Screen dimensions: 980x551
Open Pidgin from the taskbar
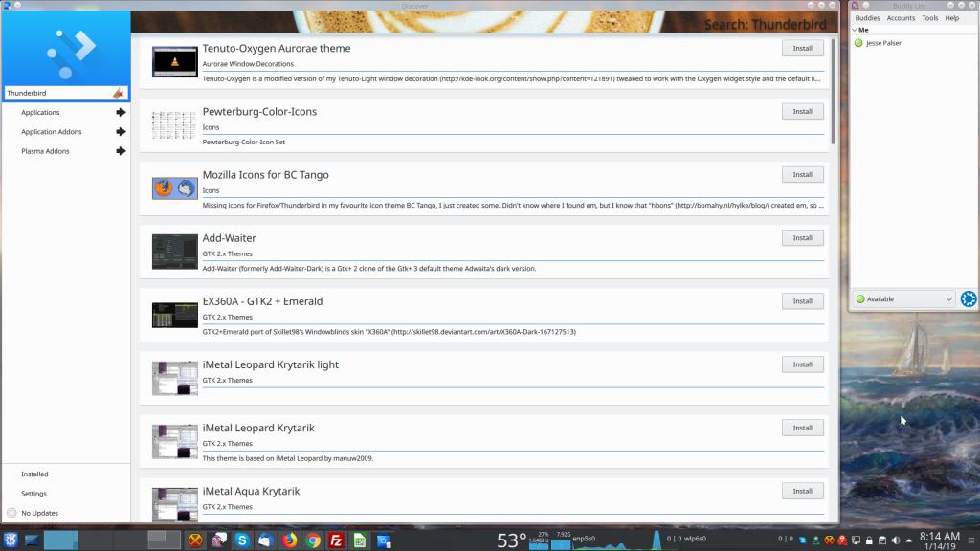(219, 540)
